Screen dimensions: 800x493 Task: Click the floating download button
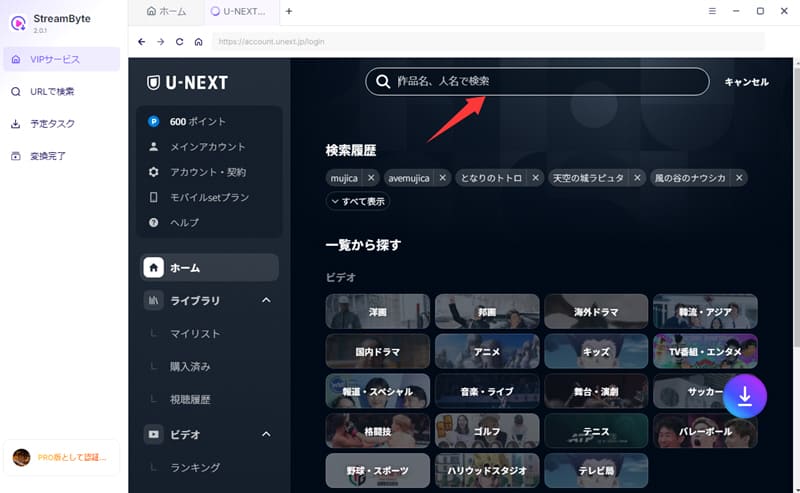click(745, 397)
